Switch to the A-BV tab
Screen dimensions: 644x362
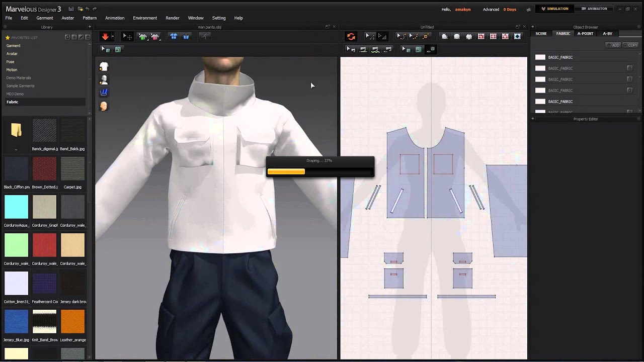tap(608, 34)
